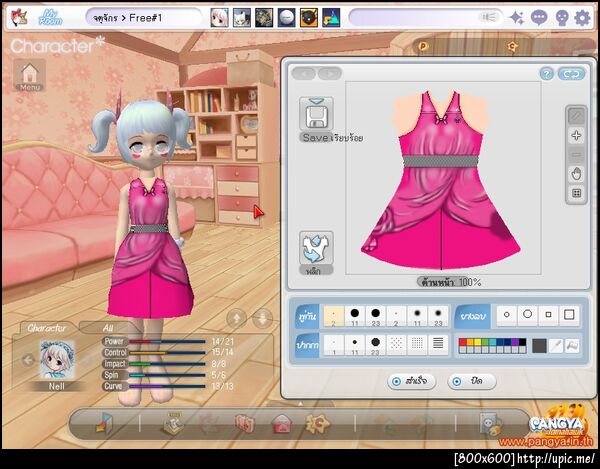Select the hand pan tool
Screen dimensions: 600x469
[x=576, y=174]
